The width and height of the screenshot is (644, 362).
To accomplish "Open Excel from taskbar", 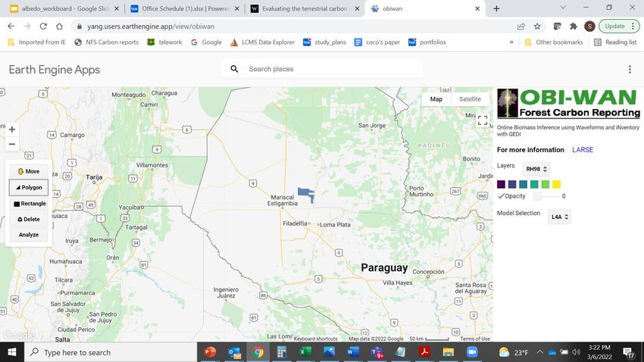I will click(x=305, y=352).
